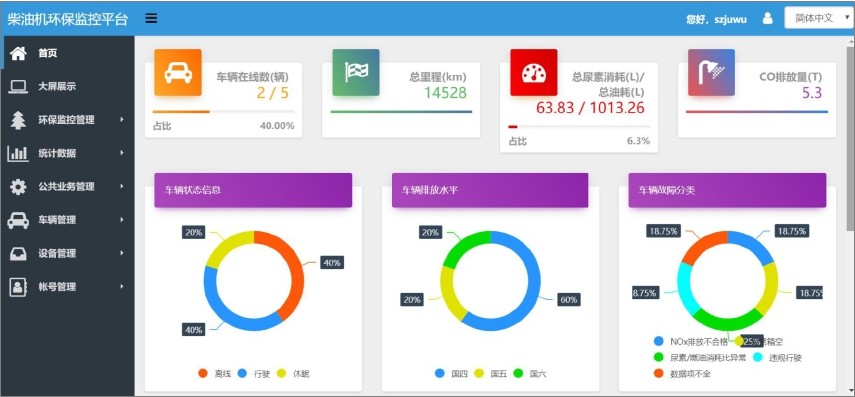Click the page vertical scrollbar
The height and width of the screenshot is (397, 855).
tap(851, 136)
